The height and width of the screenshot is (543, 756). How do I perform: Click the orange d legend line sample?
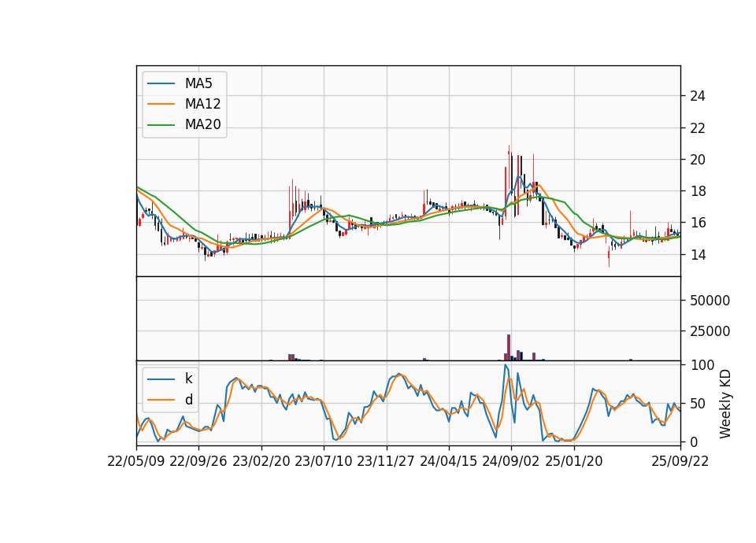tap(161, 400)
